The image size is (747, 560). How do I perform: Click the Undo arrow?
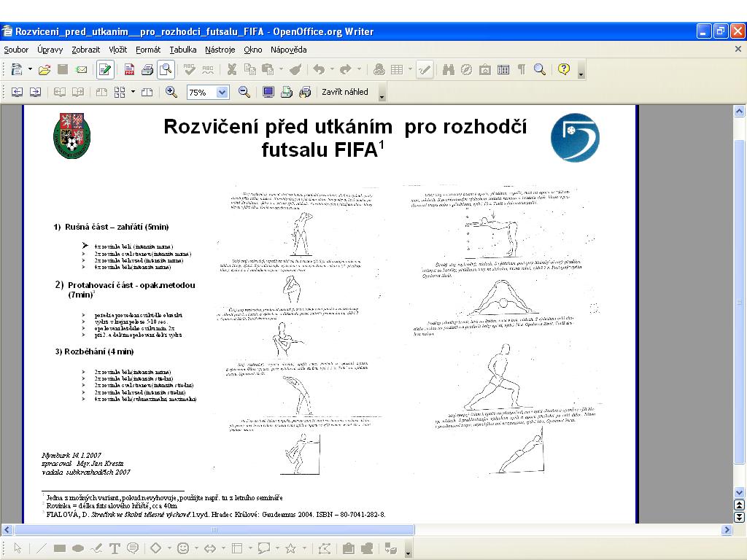coord(319,70)
